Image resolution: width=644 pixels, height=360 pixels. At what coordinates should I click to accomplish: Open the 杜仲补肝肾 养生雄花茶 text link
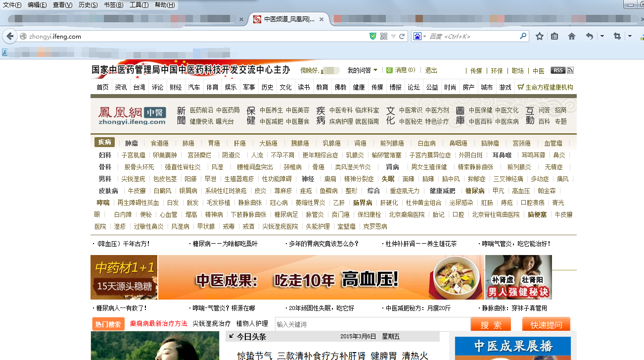pos(421,244)
